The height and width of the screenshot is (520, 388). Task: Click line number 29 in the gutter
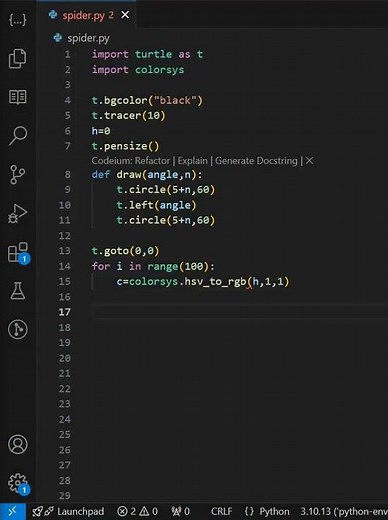65,496
